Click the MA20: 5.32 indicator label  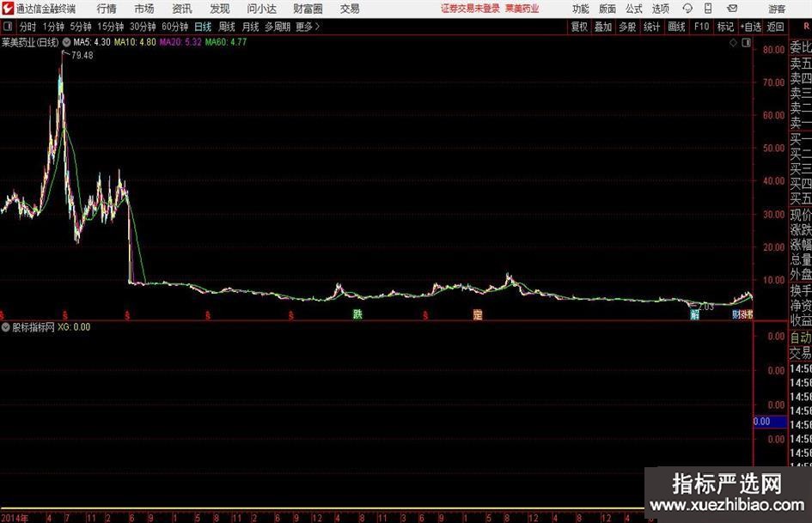[x=180, y=42]
